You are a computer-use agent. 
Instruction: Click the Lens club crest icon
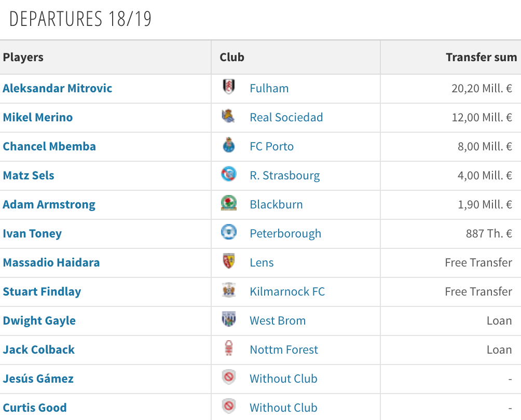point(228,261)
